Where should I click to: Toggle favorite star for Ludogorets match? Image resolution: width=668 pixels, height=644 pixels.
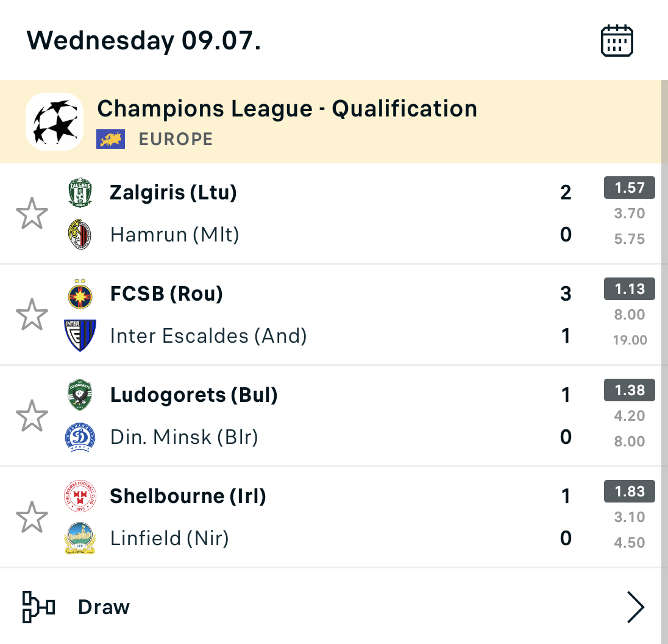pos(32,416)
